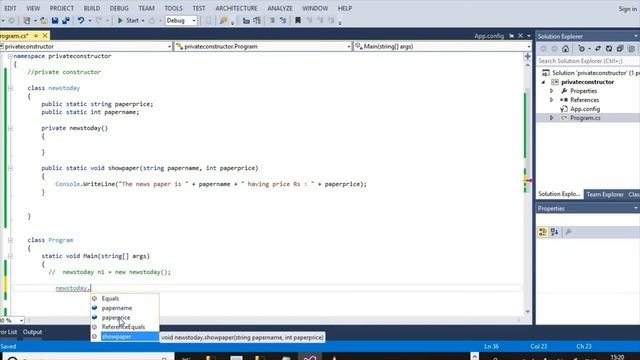640x360 pixels.
Task: Click the Uncomment selected lines icon
Action: [283, 20]
